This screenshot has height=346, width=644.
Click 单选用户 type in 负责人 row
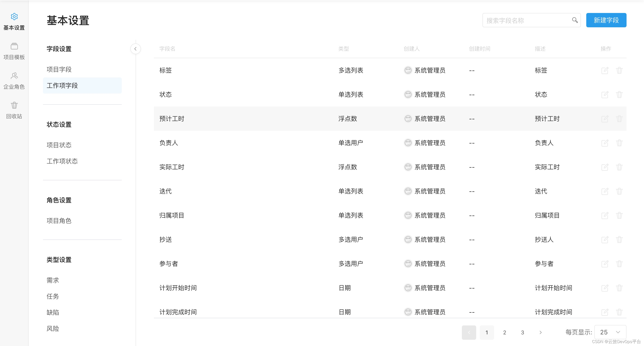[x=351, y=143]
